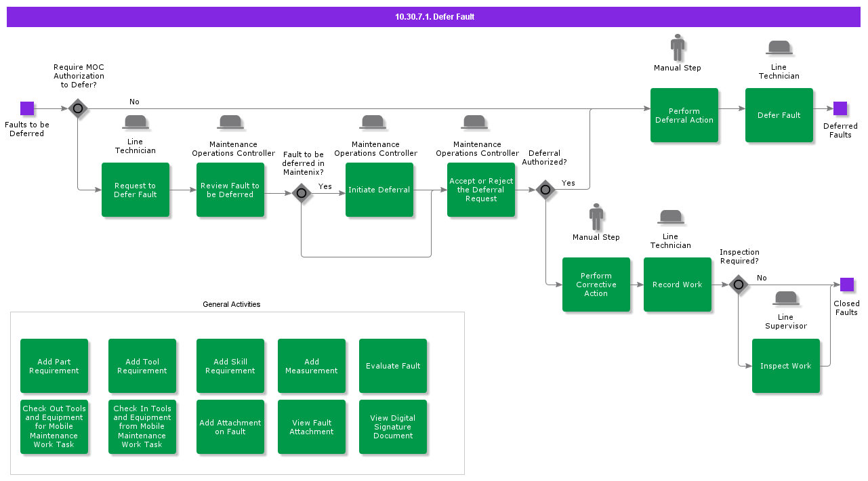Select the 'Deferral Authorized?' gateway diamond
Image resolution: width=868 pixels, height=481 pixels.
[545, 190]
